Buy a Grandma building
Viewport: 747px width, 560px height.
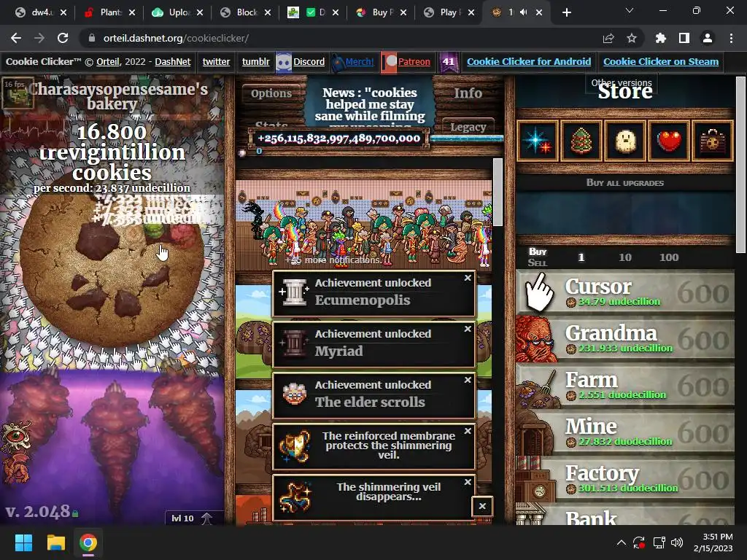click(624, 338)
